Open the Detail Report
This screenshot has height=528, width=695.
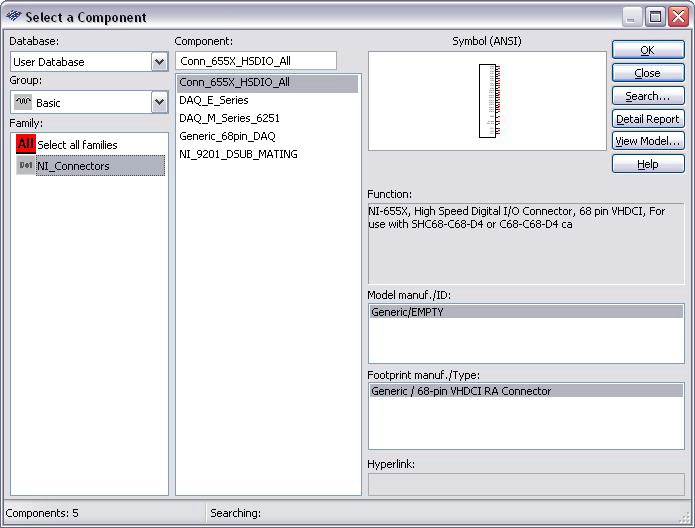tap(647, 119)
